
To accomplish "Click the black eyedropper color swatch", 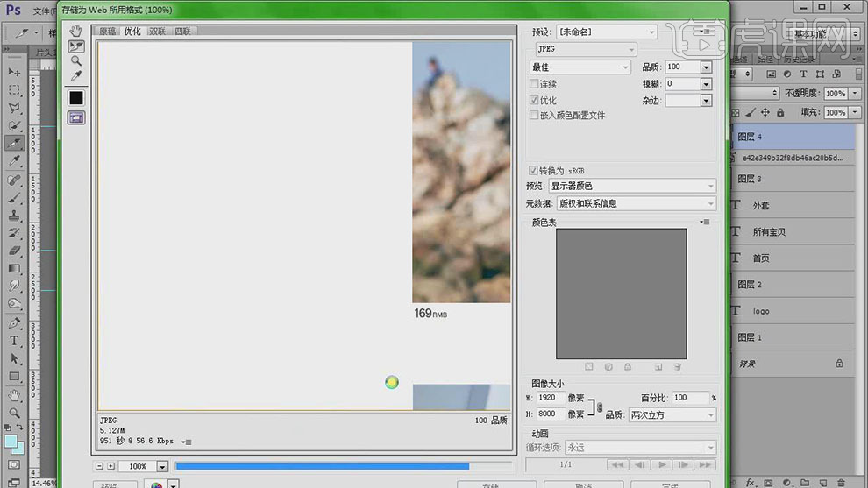I will (x=75, y=98).
